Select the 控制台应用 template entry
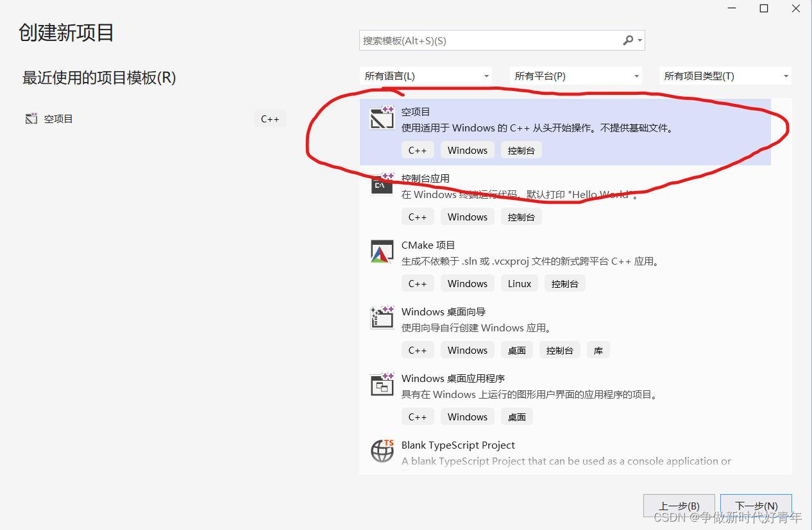The width and height of the screenshot is (812, 530). [x=545, y=195]
